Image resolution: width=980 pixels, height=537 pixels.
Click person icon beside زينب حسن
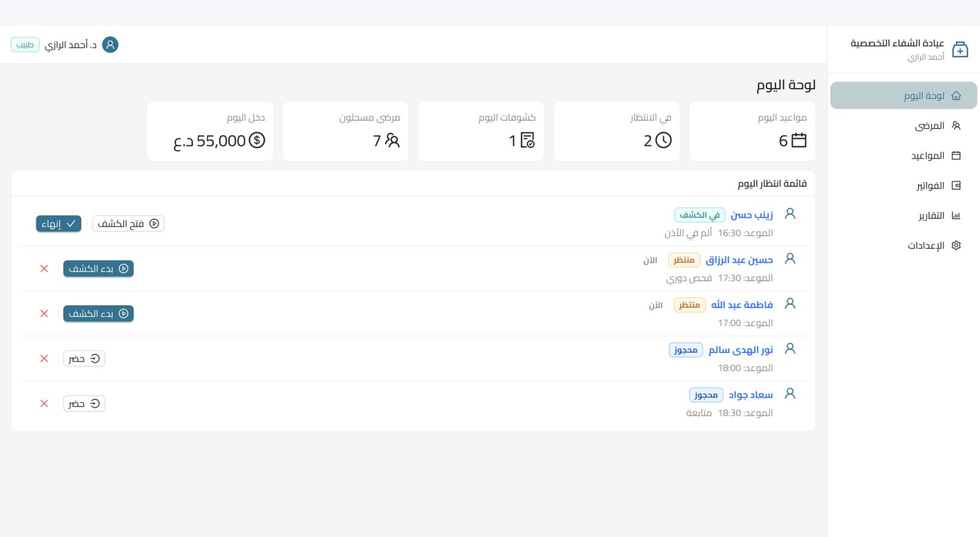[790, 213]
